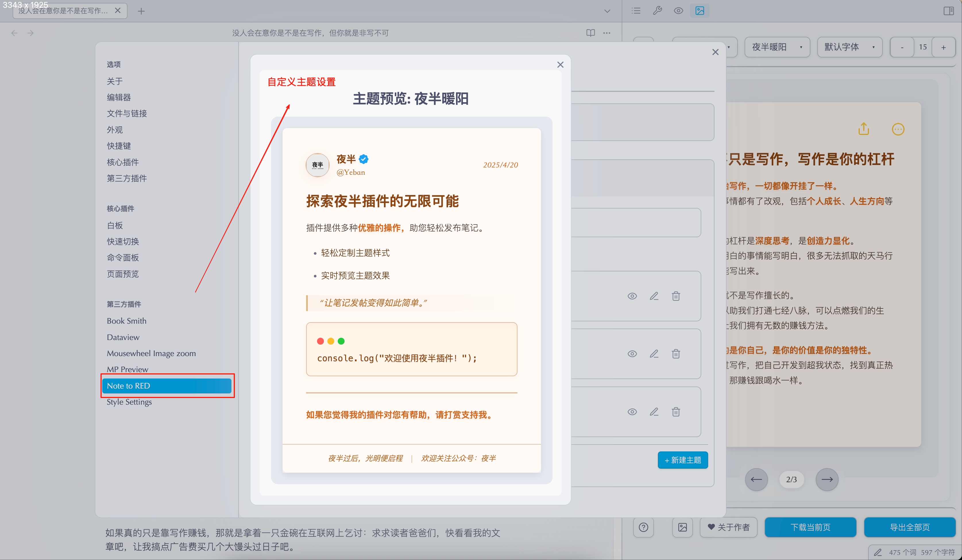Open the 外观 settings section
The width and height of the screenshot is (962, 560).
click(115, 130)
